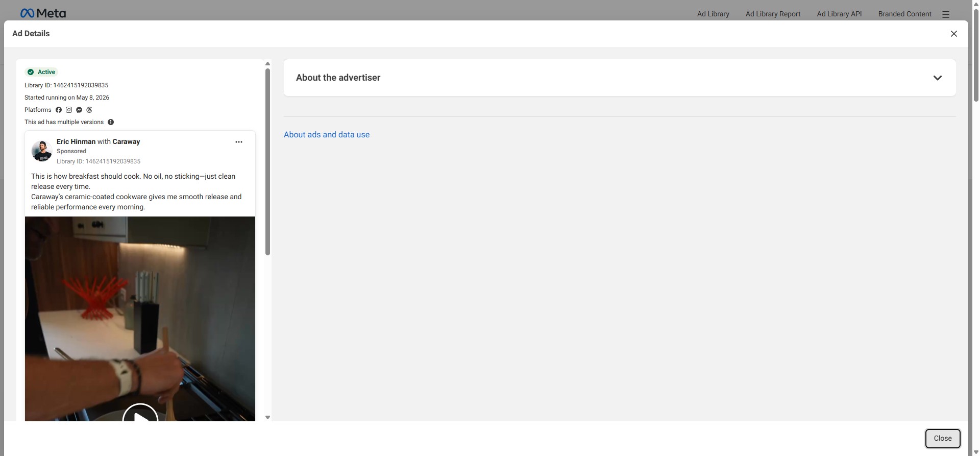
Task: Go to Ad Library API
Action: (x=839, y=14)
